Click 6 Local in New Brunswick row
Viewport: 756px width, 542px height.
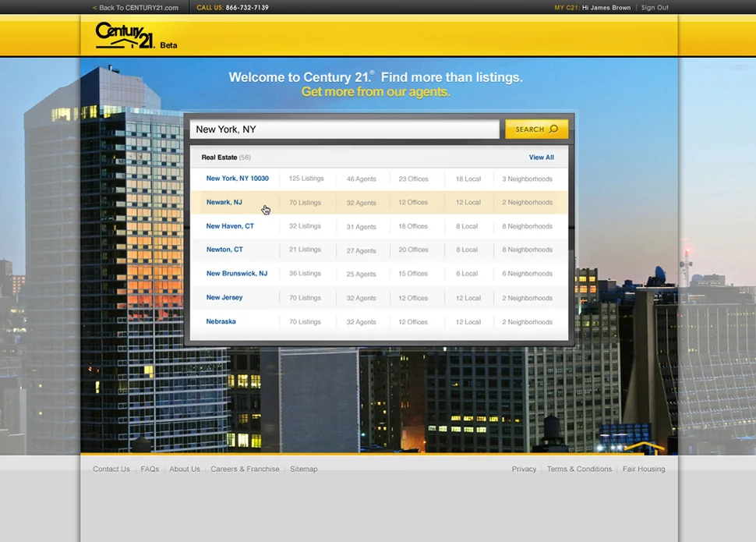pos(467,274)
